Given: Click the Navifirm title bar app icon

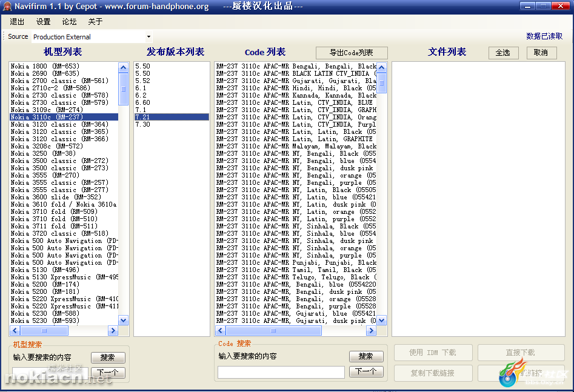Looking at the screenshot, I should tap(7, 6).
